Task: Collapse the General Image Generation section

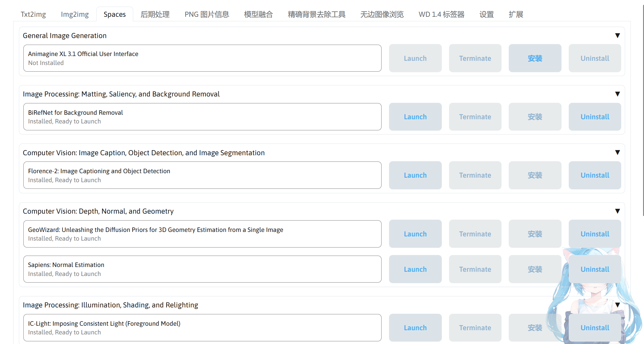Action: 617,36
